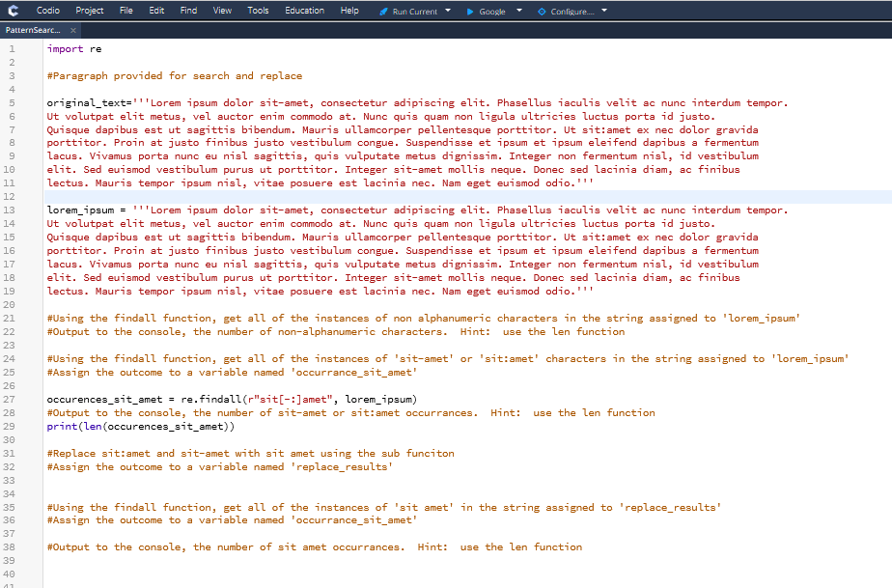Viewport: 892px width, 588px height.
Task: Open the File menu
Action: point(125,11)
